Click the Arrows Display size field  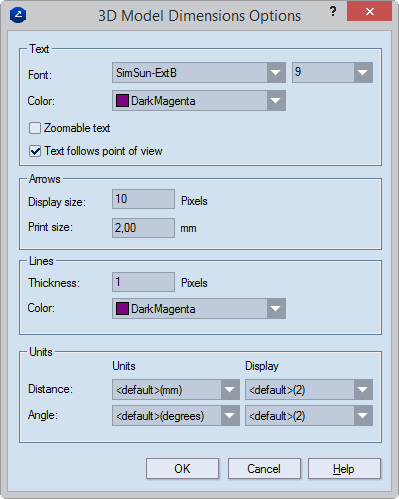click(x=143, y=199)
